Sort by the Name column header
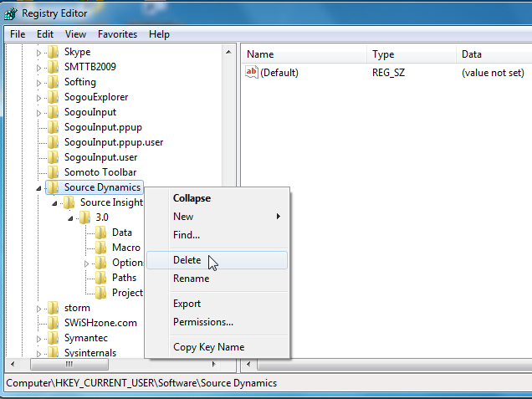Viewport: 532px width, 399px height. coord(304,54)
